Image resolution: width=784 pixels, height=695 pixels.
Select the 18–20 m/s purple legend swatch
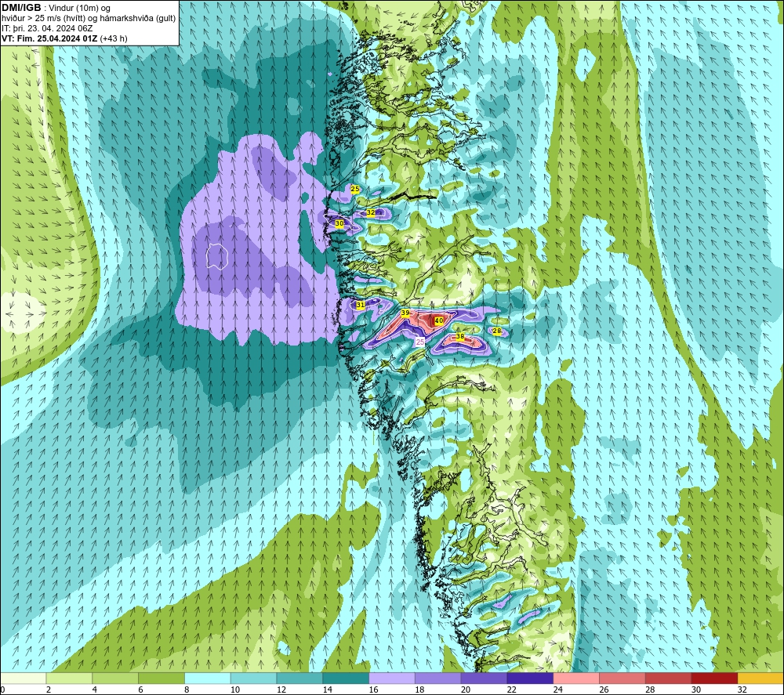point(438,678)
